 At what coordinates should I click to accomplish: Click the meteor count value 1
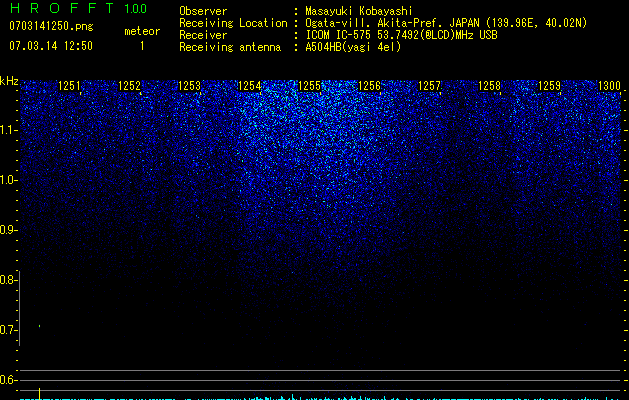click(142, 46)
